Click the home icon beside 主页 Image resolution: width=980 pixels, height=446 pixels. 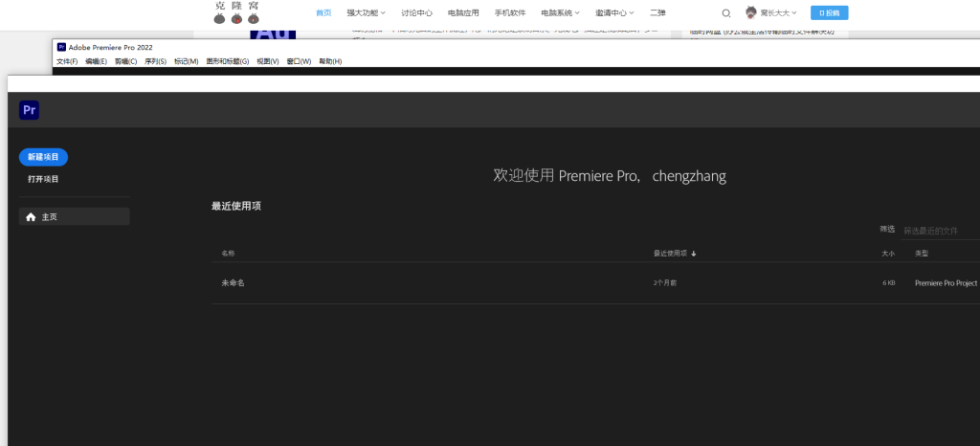point(31,217)
